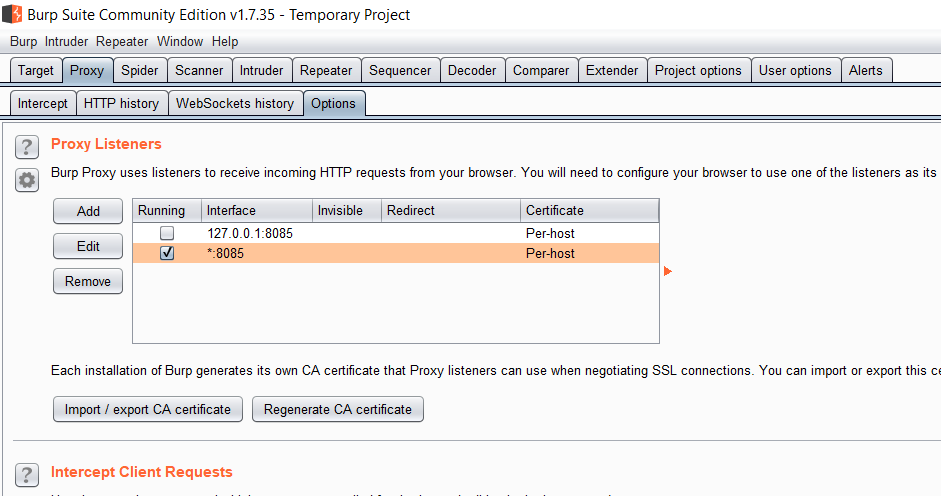Sort by the Interface column header
Screen dimensions: 941x496
coord(257,211)
